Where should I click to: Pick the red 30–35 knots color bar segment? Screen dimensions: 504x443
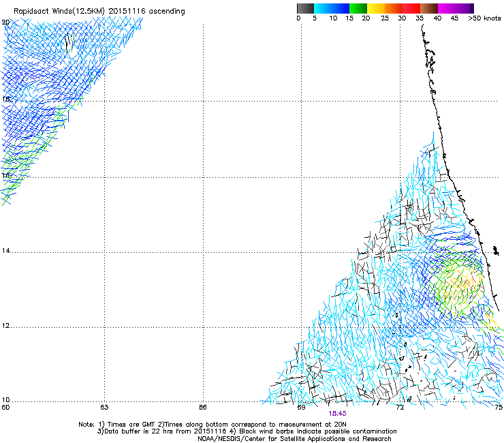(411, 8)
